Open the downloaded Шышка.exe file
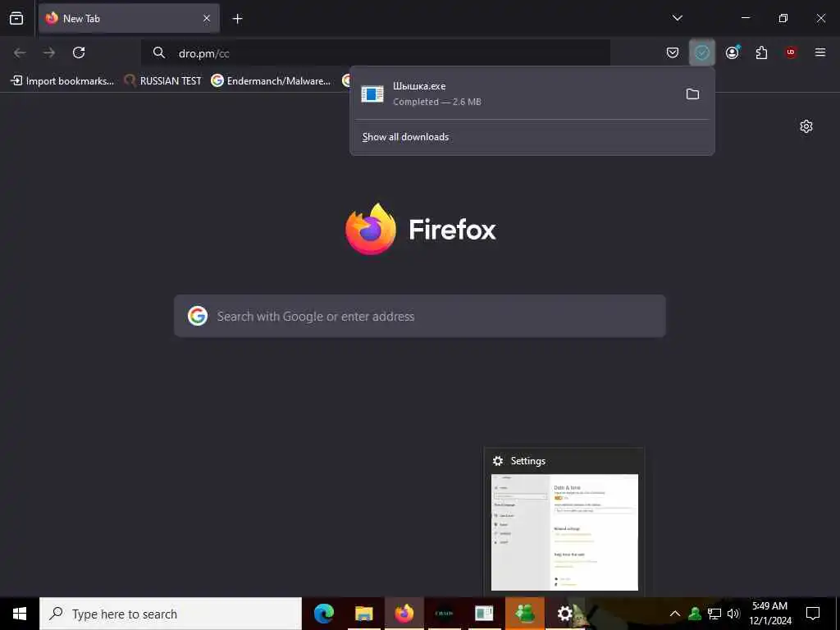The height and width of the screenshot is (630, 840). point(514,94)
